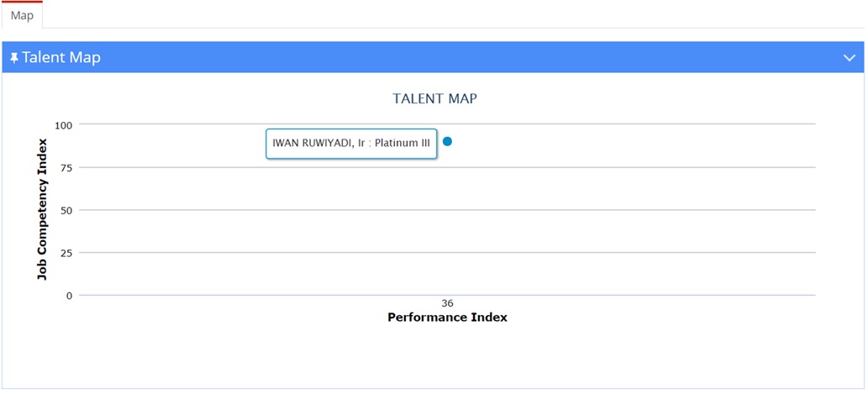The height and width of the screenshot is (394, 868).
Task: Click the pin icon beside Talent Map
Action: point(14,58)
